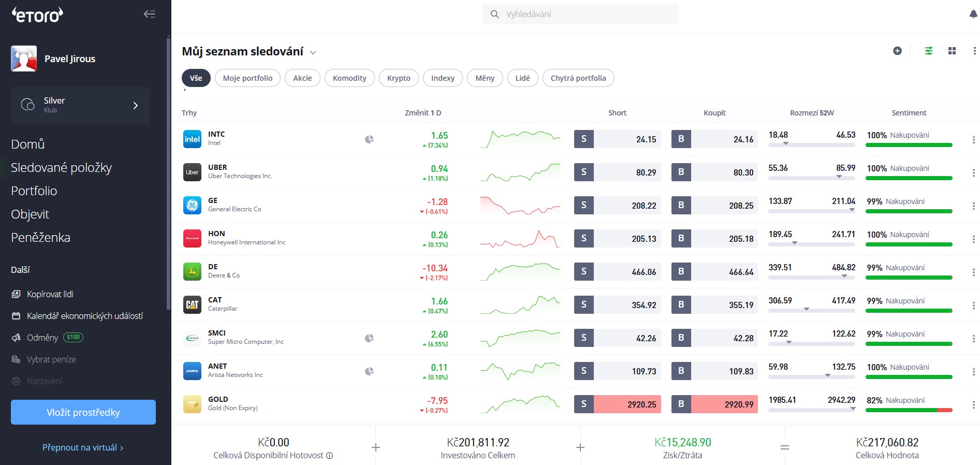Select the Komodity filter
Viewport: 980px width, 465px height.
pyautogui.click(x=349, y=78)
